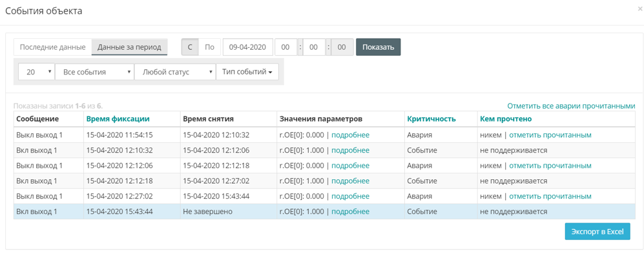Image resolution: width=644 pixels, height=253 pixels.
Task: Sort by Критичность column header
Action: (431, 119)
